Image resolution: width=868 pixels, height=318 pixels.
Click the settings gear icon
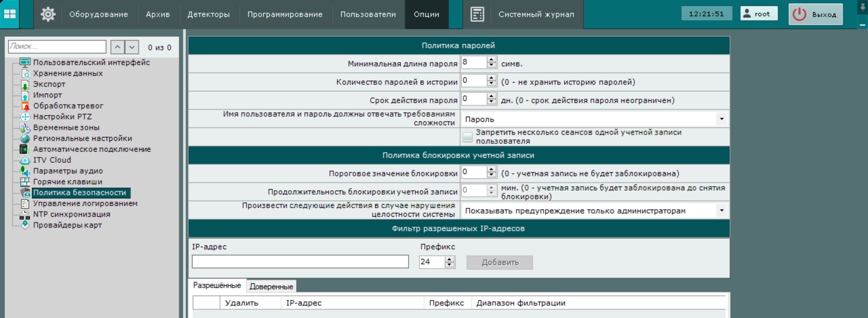tap(48, 14)
